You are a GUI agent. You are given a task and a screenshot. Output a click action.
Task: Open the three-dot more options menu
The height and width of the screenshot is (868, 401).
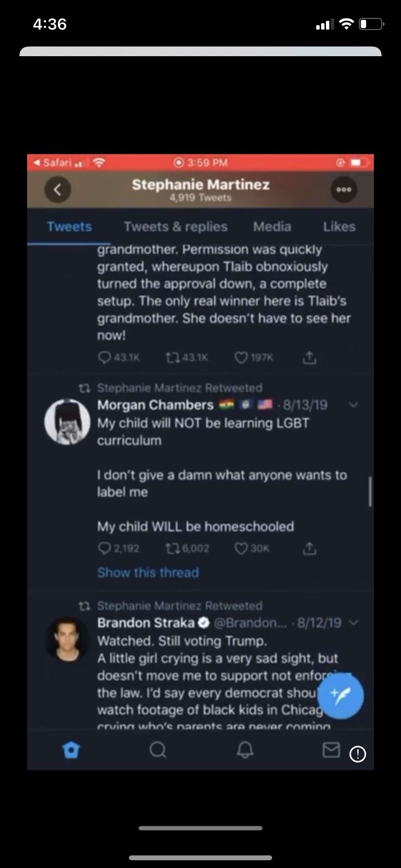click(x=343, y=189)
